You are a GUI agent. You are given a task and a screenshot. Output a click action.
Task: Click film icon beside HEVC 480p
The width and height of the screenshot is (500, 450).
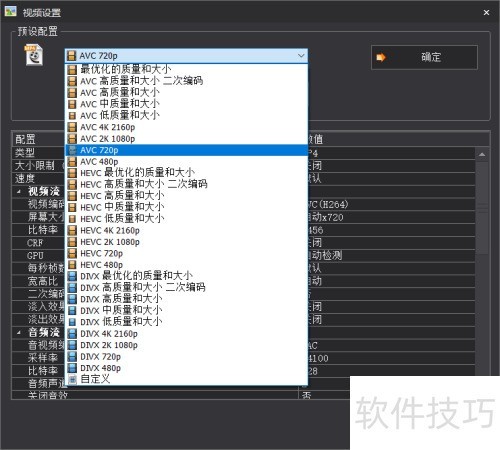point(72,265)
